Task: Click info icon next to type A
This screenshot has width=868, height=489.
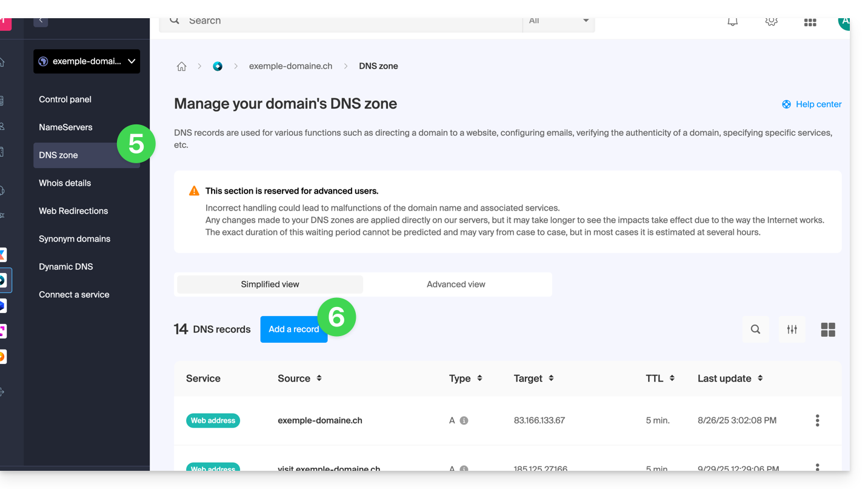Action: coord(464,420)
